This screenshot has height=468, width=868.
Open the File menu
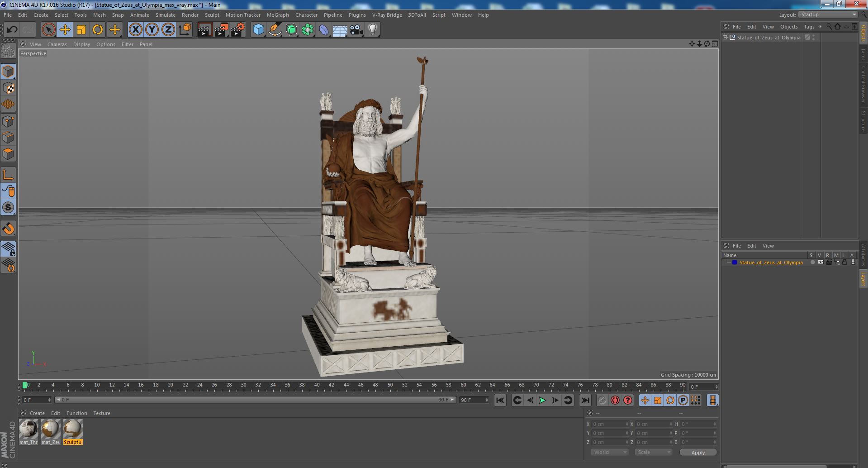point(8,15)
